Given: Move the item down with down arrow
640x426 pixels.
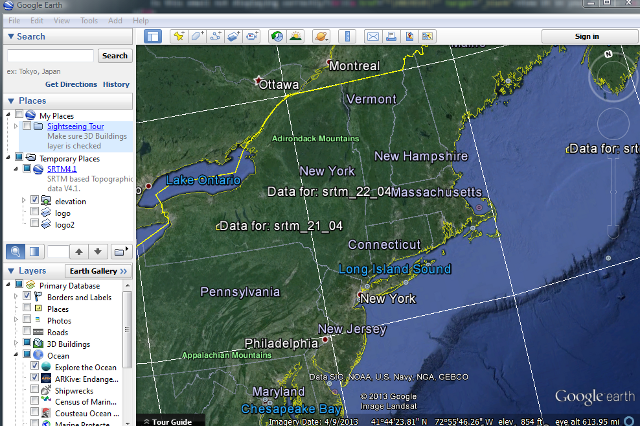Looking at the screenshot, I should coord(98,251).
